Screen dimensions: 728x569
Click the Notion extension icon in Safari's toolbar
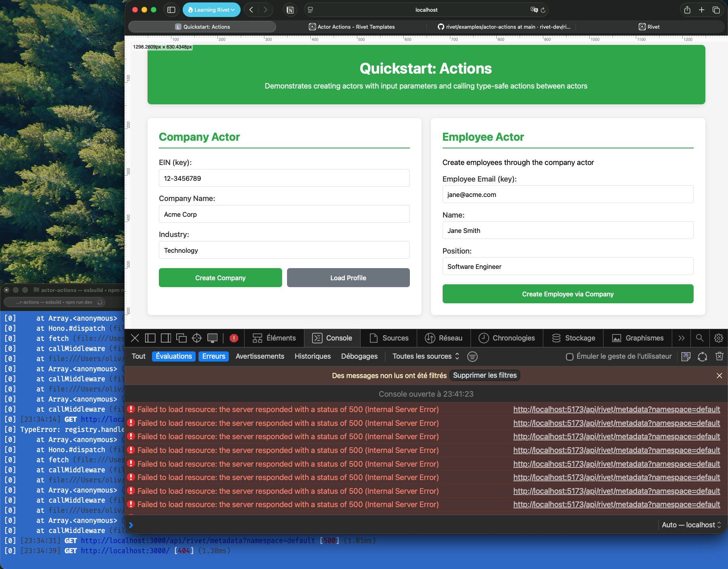pos(290,10)
